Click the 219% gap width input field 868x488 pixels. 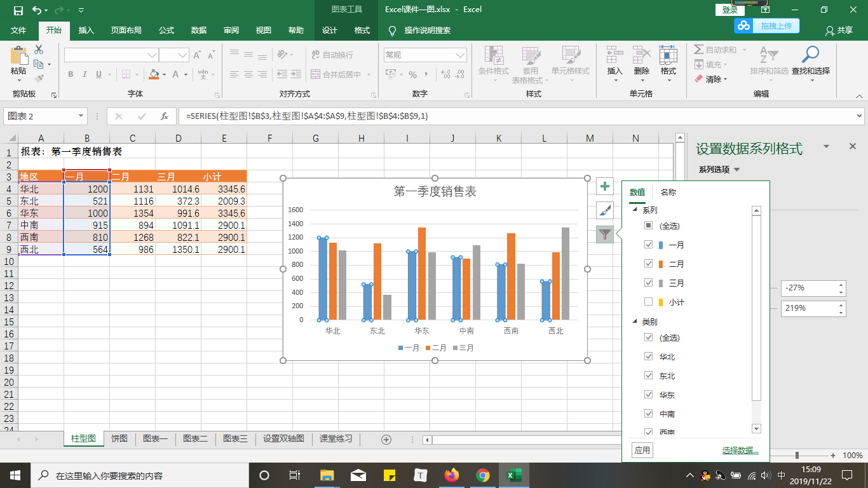pos(809,308)
